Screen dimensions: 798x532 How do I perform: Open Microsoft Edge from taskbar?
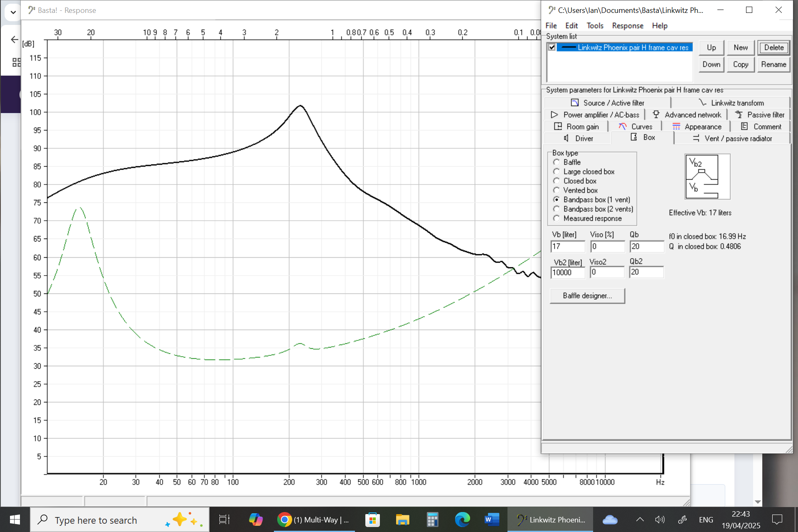462,520
